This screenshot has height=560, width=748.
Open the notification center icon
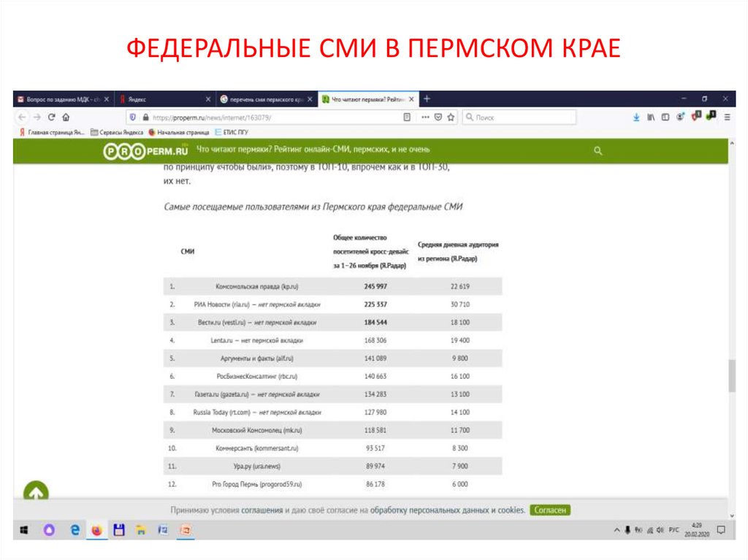(x=721, y=530)
